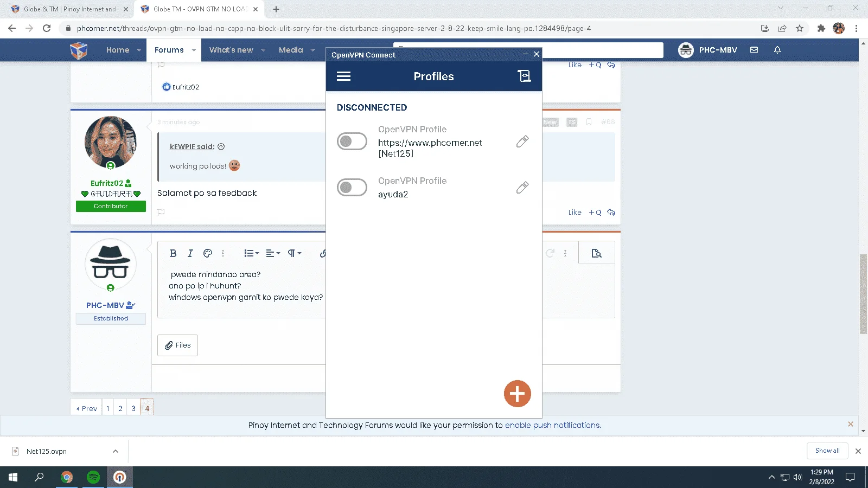The image size is (868, 488).
Task: Expand the text alignment dropdown
Action: [273, 253]
